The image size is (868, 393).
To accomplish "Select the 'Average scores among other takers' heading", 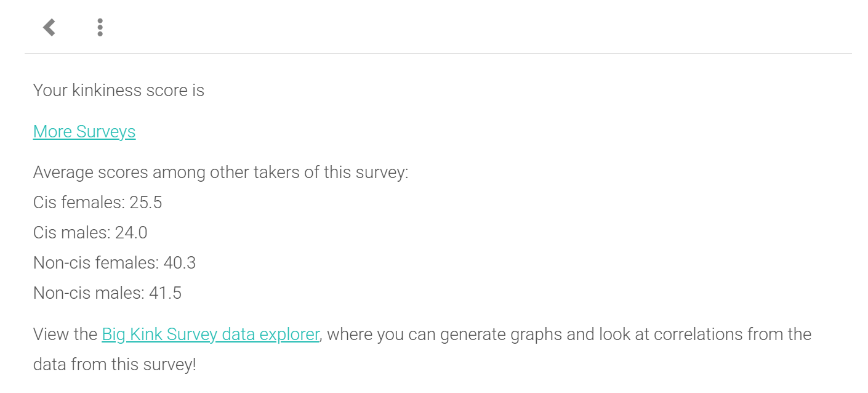I will pyautogui.click(x=220, y=172).
